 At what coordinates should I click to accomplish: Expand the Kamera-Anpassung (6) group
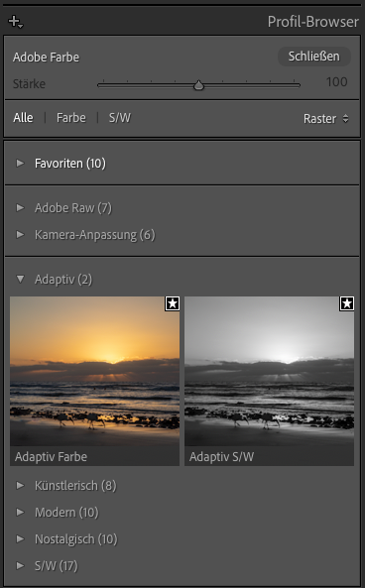(20, 235)
